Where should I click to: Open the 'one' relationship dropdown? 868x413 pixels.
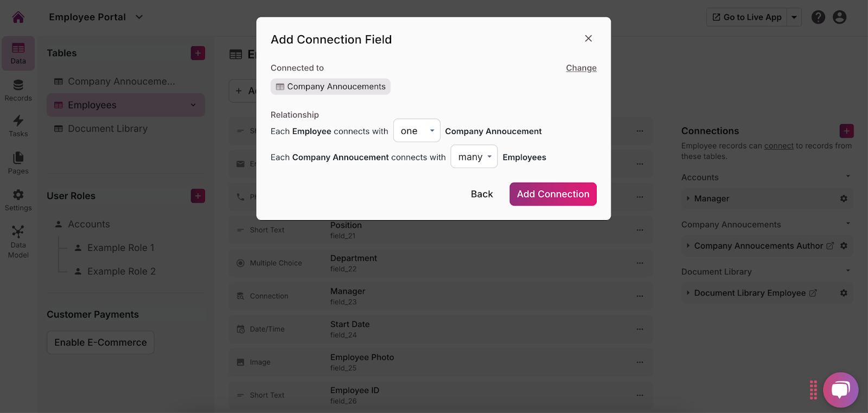click(x=417, y=131)
